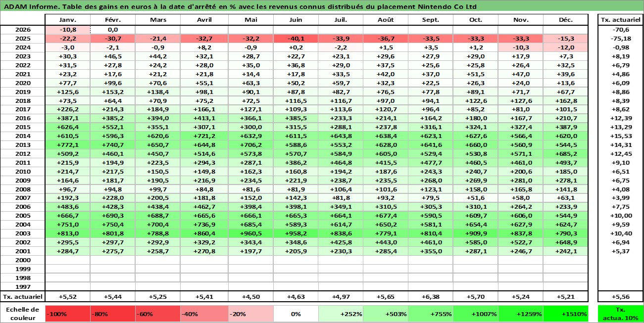644x323 pixels.
Task: Click the empty Janv. cell in the 2000 row
Action: pyautogui.click(x=67, y=260)
